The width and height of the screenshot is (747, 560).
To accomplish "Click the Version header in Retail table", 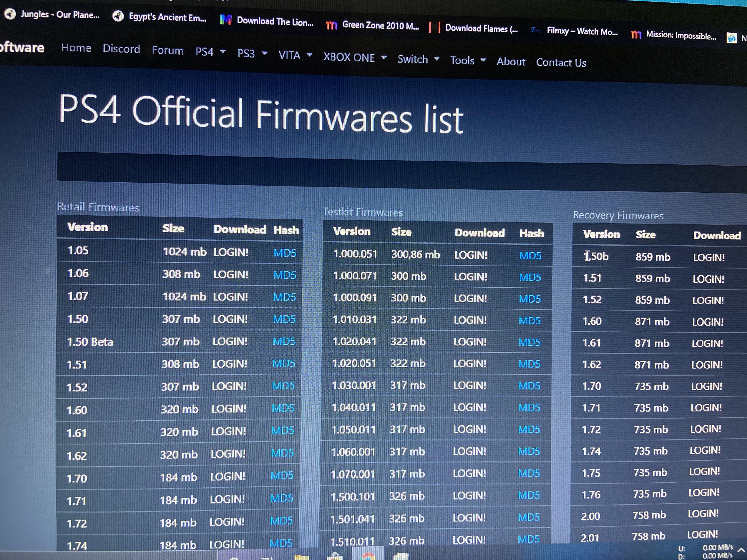I will tap(87, 227).
